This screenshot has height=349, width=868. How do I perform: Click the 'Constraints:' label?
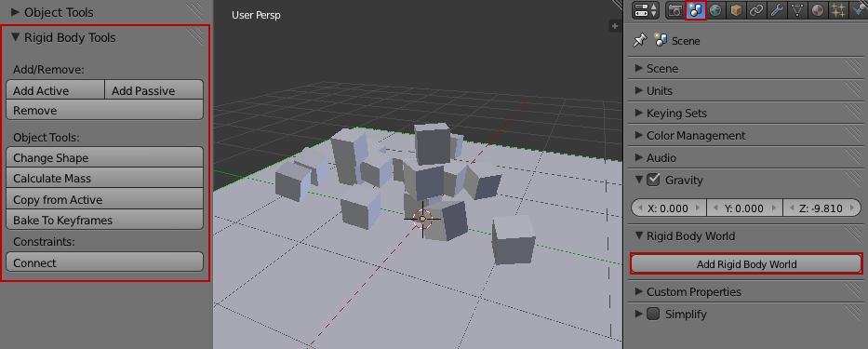[43, 242]
